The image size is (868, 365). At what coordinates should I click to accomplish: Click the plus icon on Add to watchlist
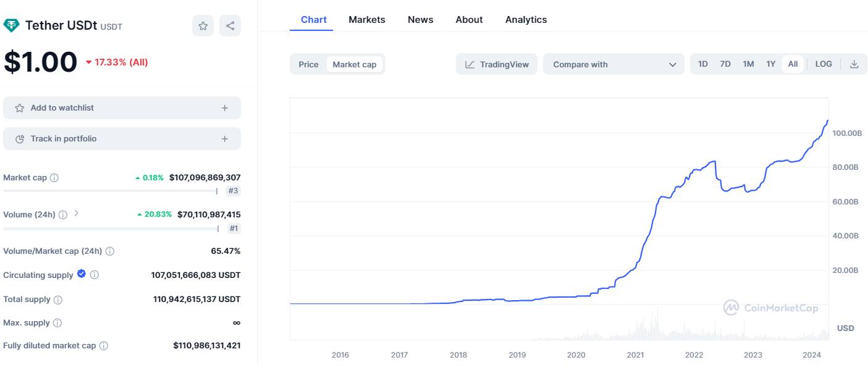coord(225,108)
